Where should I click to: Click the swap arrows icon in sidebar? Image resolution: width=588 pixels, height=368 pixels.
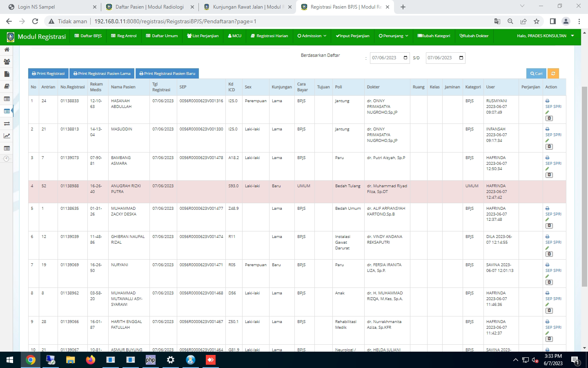pos(7,123)
